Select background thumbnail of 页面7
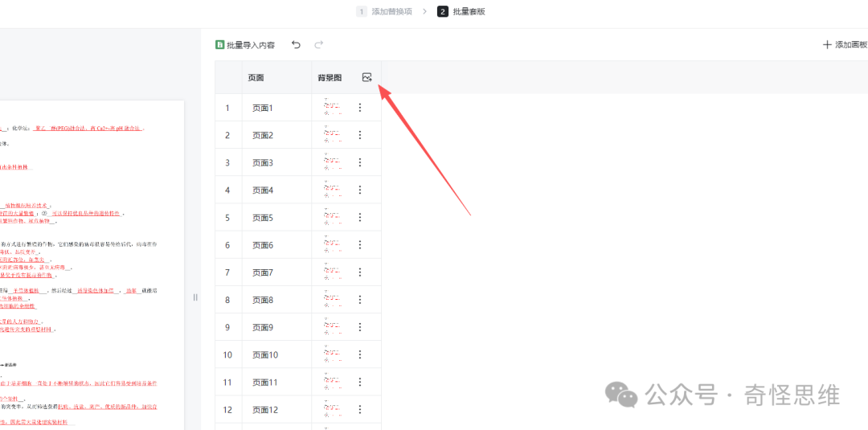Image resolution: width=868 pixels, height=430 pixels. pos(333,272)
